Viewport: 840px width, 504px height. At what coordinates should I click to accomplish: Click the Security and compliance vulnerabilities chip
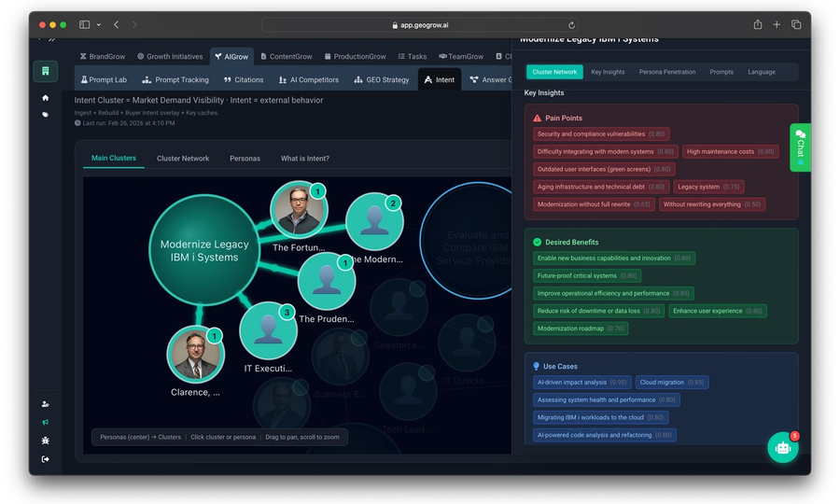[x=601, y=133]
